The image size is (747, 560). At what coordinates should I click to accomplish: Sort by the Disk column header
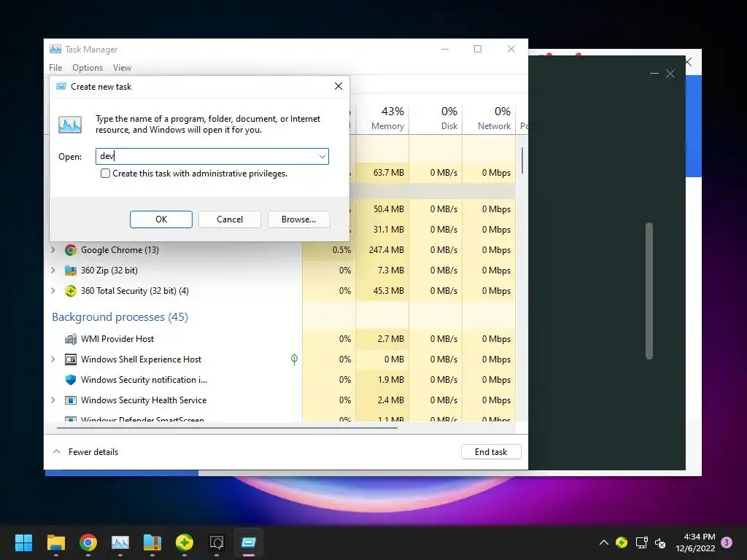coord(436,118)
